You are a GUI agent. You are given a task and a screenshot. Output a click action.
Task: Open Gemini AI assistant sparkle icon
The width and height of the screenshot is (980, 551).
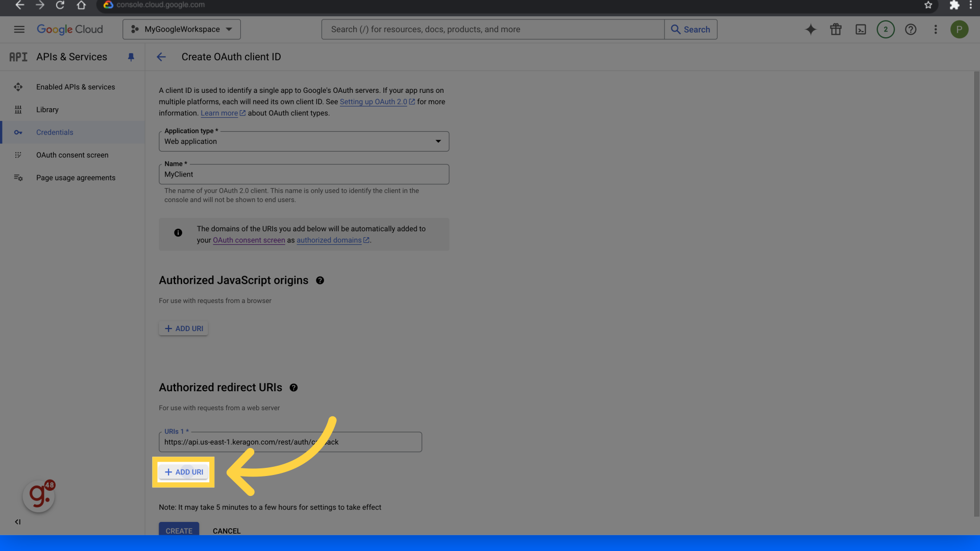coord(811,29)
